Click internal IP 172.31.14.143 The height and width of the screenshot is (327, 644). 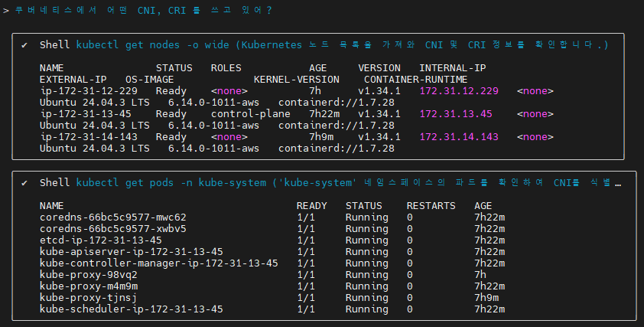click(x=459, y=137)
